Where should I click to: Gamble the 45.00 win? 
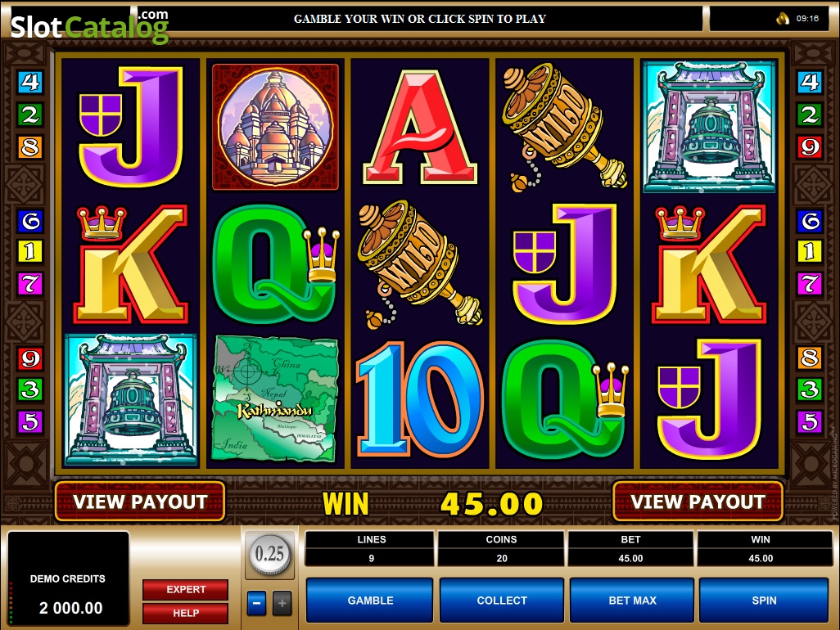[x=370, y=600]
